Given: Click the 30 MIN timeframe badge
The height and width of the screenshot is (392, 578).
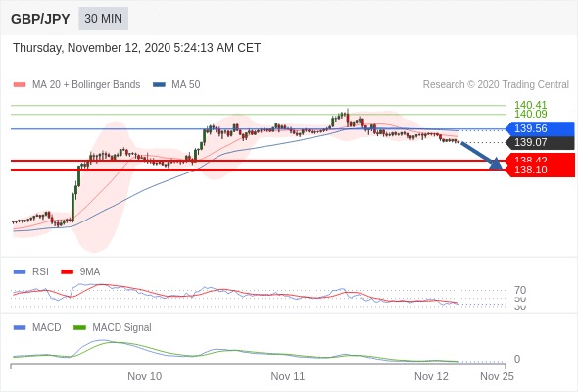Looking at the screenshot, I should 103,18.
